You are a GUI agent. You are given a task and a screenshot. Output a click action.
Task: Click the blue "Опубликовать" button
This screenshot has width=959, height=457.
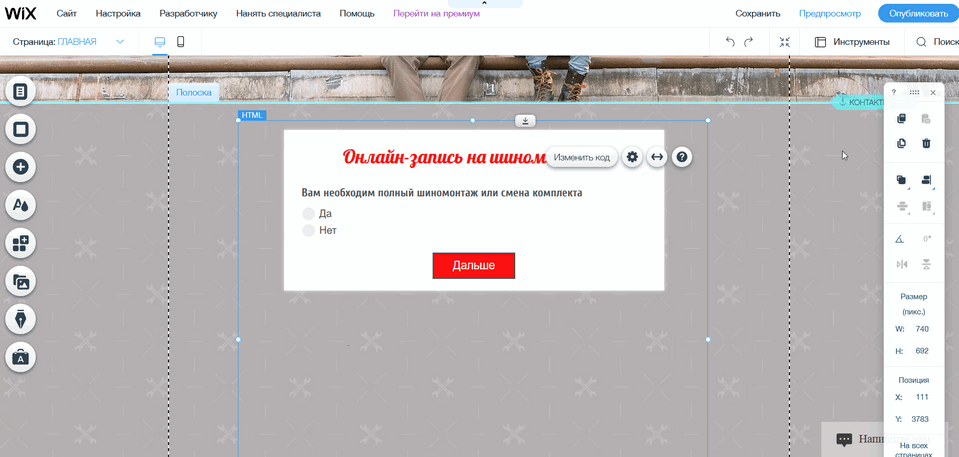(x=916, y=14)
